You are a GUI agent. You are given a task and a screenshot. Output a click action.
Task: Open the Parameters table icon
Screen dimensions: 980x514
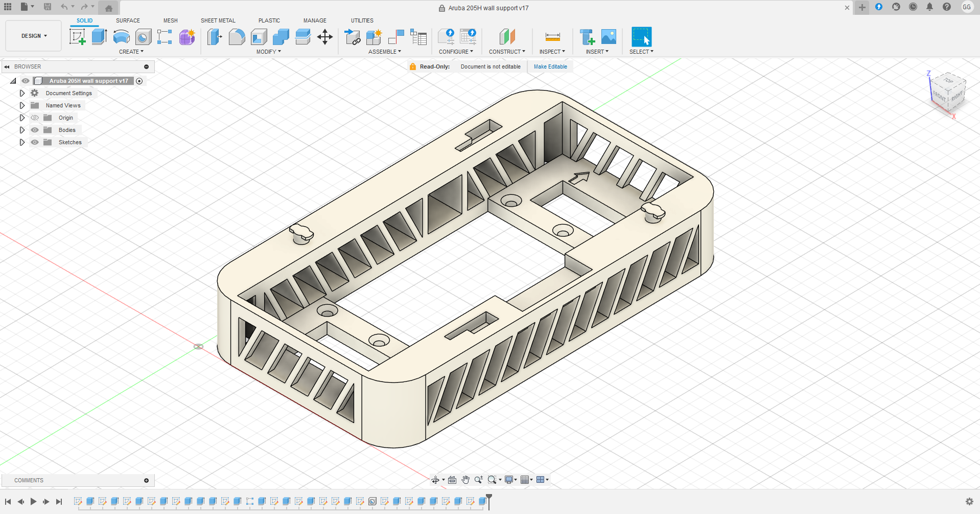click(x=418, y=37)
